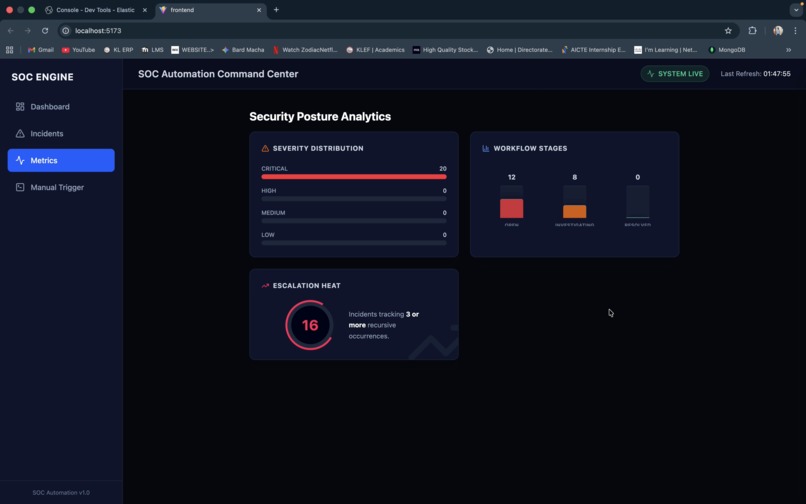Click the Last Refresh time 01:47:55
Screen dimensions: 806x504
click(x=777, y=74)
